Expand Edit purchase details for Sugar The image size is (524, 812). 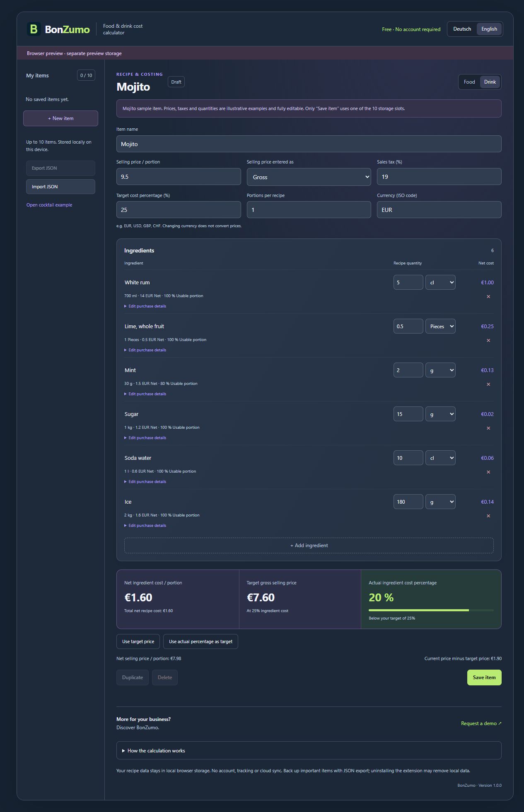145,438
